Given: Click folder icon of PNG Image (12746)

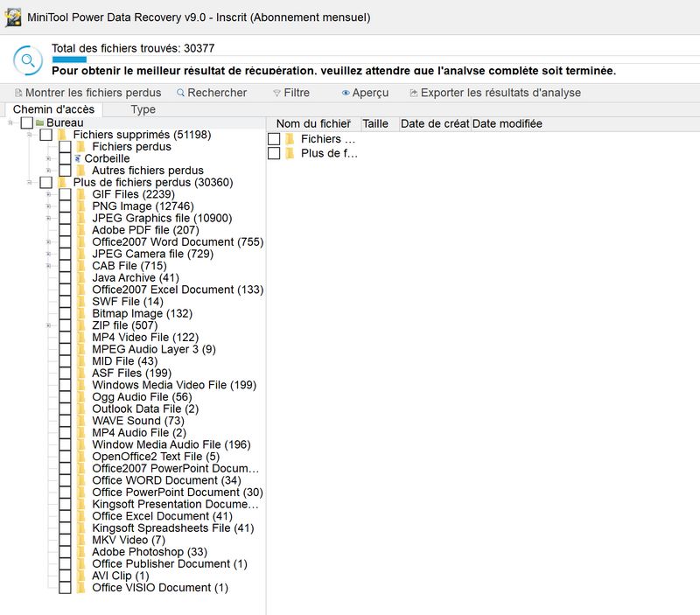Looking at the screenshot, I should (x=81, y=206).
